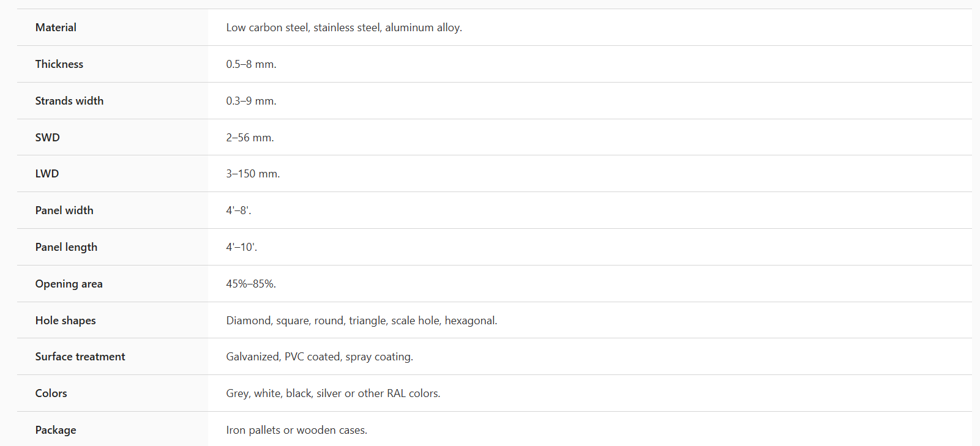The height and width of the screenshot is (446, 980).
Task: Click the 2–56 mm SWD value
Action: pyautogui.click(x=250, y=138)
